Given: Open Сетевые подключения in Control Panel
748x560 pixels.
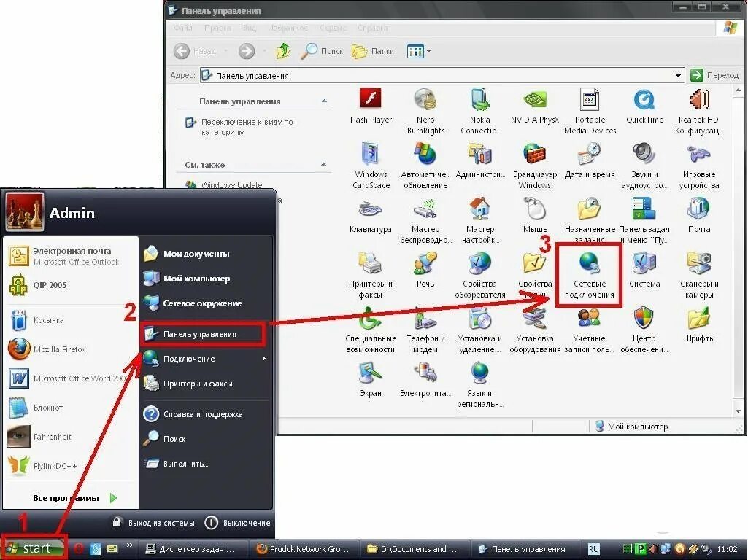Looking at the screenshot, I should click(x=589, y=270).
